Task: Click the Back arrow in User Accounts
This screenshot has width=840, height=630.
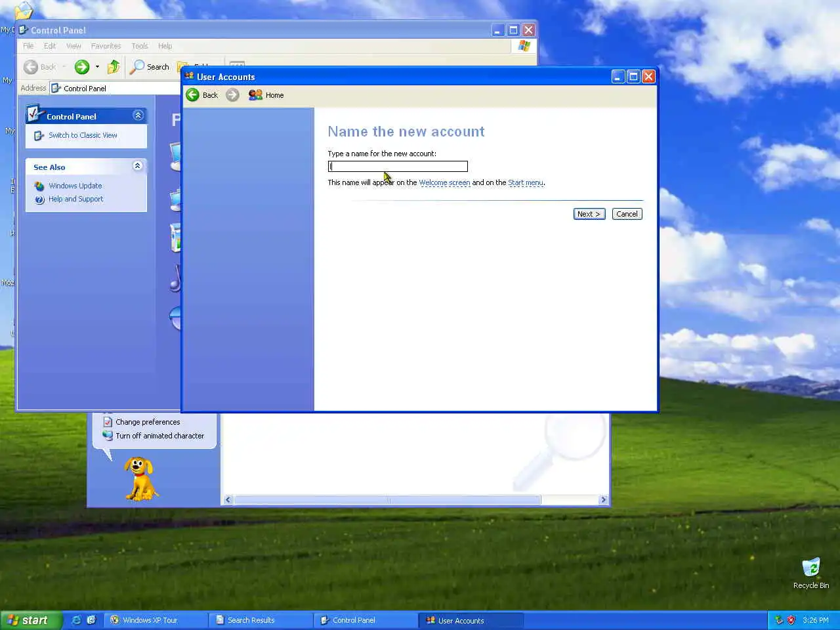Action: pyautogui.click(x=192, y=95)
